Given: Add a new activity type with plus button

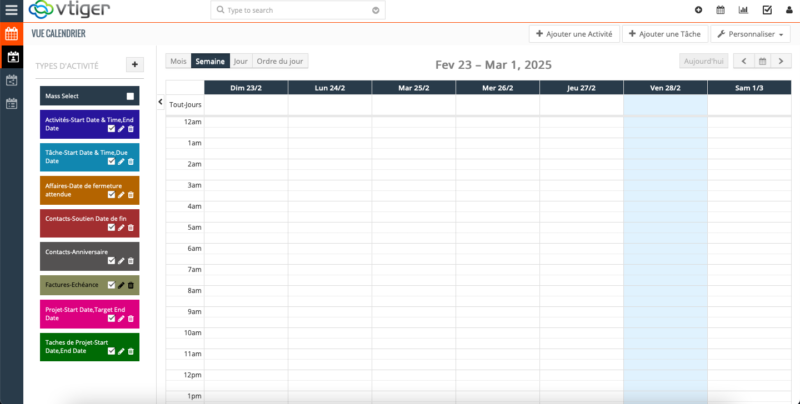Looking at the screenshot, I should [134, 65].
